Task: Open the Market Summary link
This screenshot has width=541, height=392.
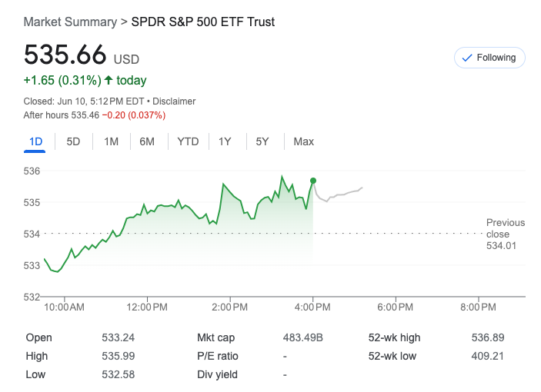Action: (69, 22)
